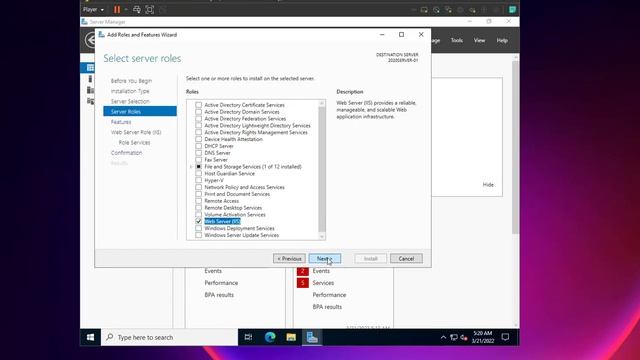Open the arrow next to pause button
The image size is (640, 360).
126,9
